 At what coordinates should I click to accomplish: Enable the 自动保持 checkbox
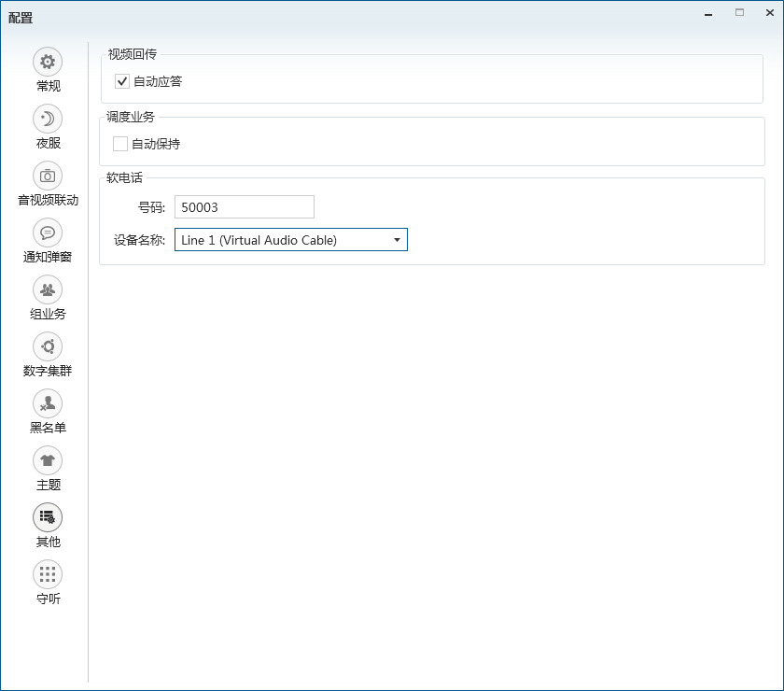coord(120,144)
